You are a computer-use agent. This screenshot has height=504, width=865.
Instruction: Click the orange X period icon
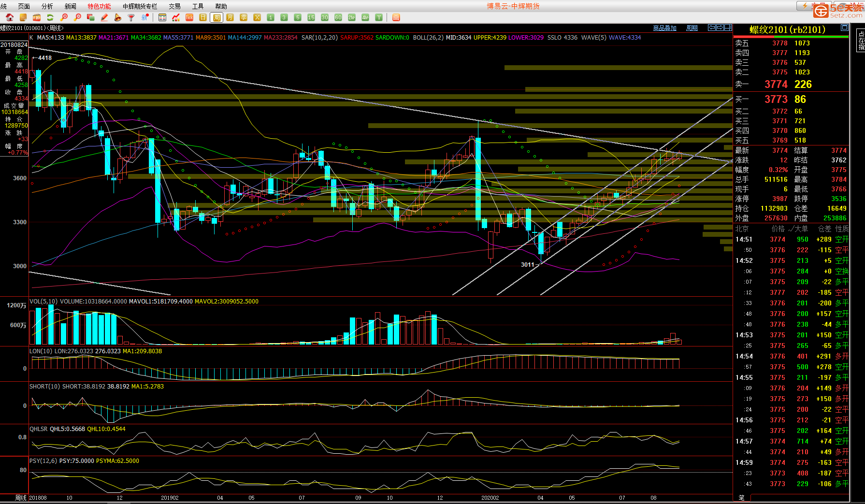[257, 17]
